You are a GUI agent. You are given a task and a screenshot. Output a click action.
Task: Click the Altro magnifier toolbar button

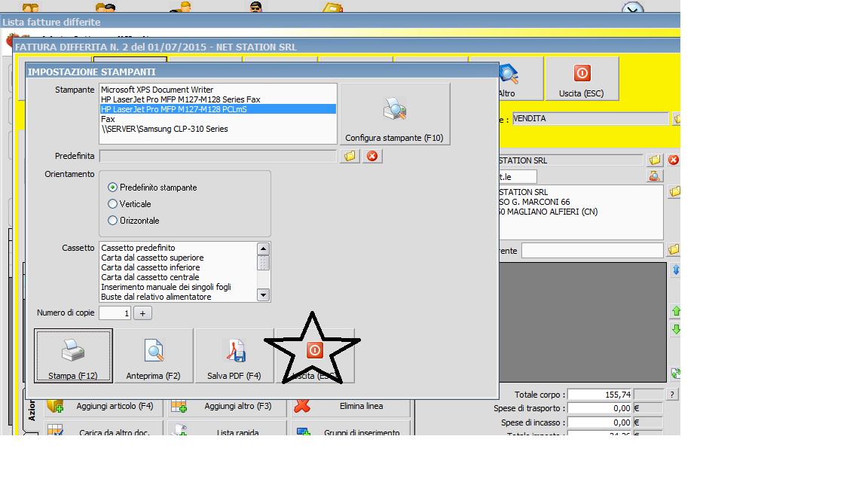(507, 78)
